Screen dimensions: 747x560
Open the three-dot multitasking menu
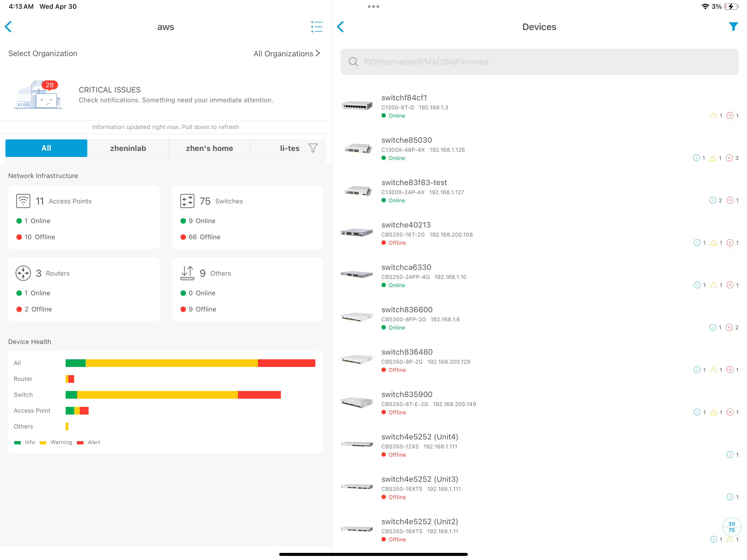373,6
